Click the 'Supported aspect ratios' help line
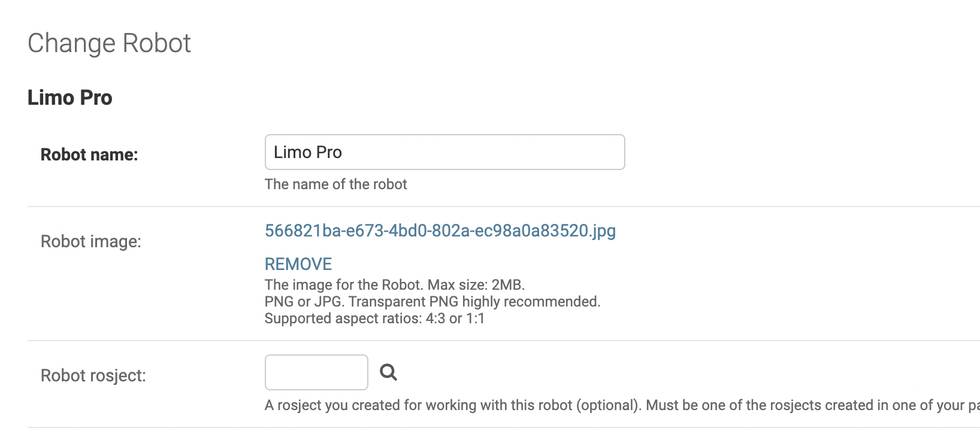Viewport: 980px width, 443px height. click(x=374, y=318)
